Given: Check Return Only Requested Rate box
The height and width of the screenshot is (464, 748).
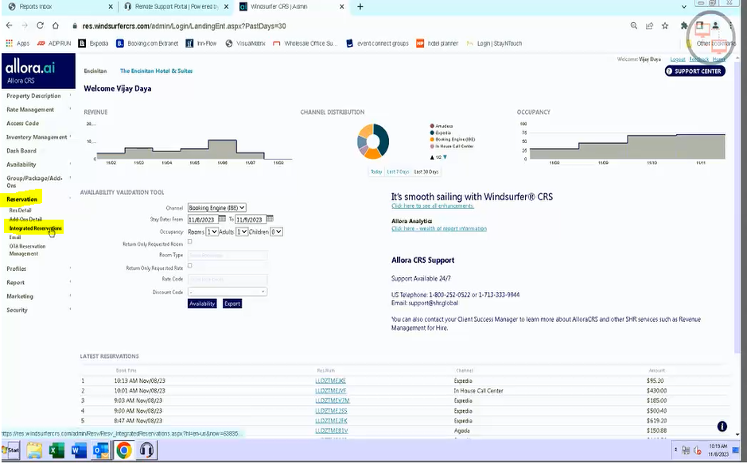Looking at the screenshot, I should [190, 266].
